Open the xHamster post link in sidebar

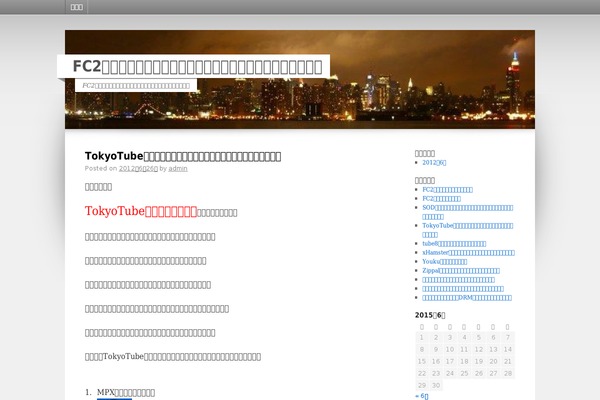pyautogui.click(x=468, y=253)
